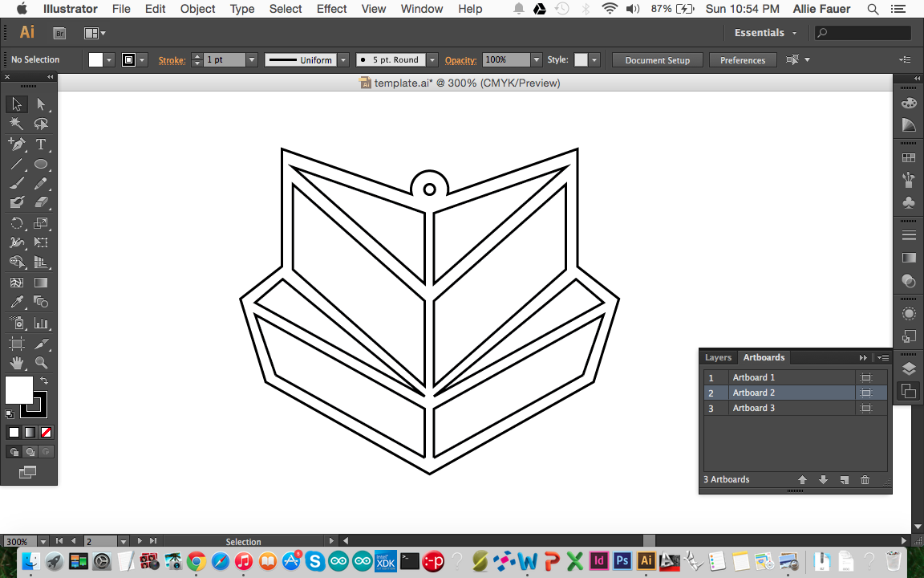This screenshot has height=578, width=924.
Task: Open the Document Setup dialog
Action: point(657,59)
